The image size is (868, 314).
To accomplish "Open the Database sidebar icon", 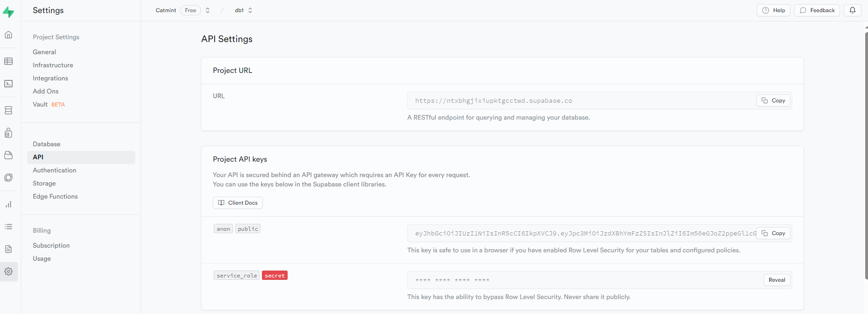I will click(8, 110).
